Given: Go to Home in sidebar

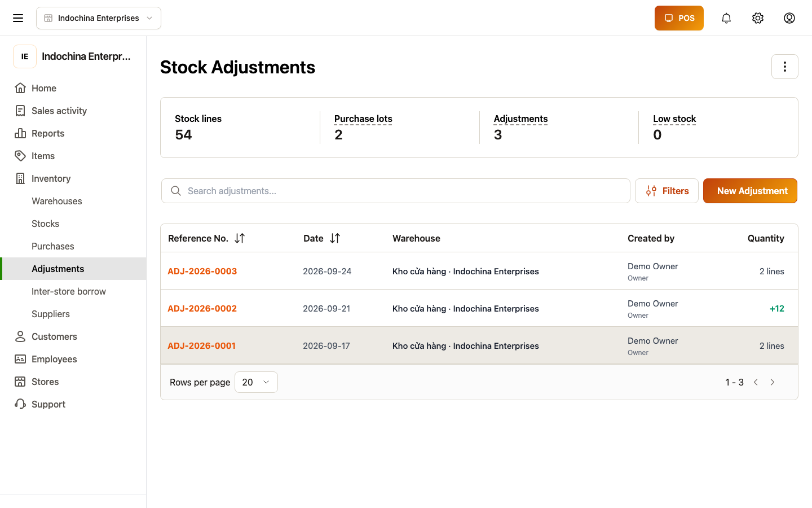Looking at the screenshot, I should coord(73,88).
